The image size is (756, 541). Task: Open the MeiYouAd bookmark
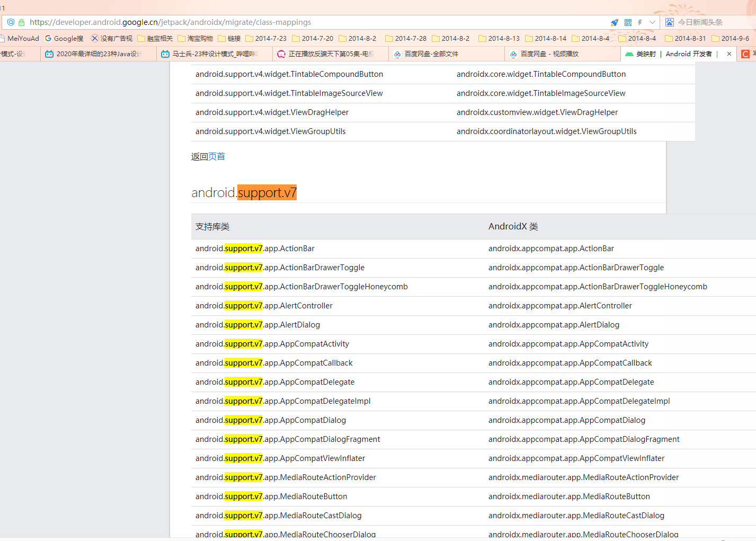[x=20, y=38]
